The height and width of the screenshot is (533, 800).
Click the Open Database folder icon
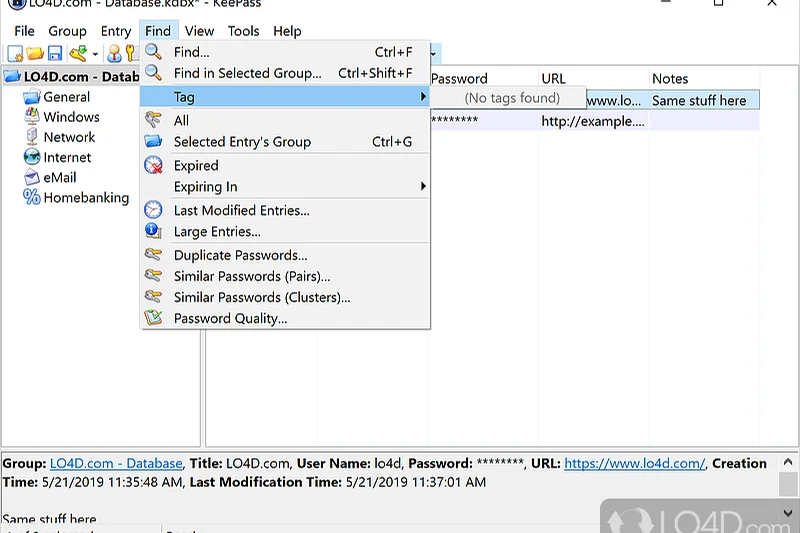click(35, 53)
